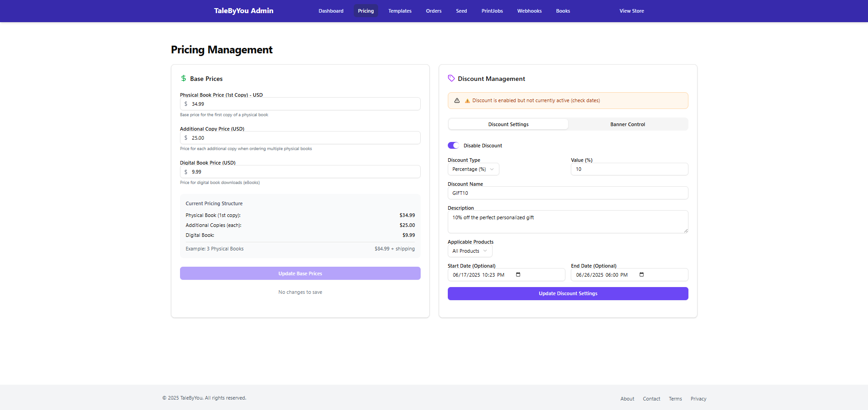868x410 pixels.
Task: Toggle the Disable Discount switch
Action: point(453,145)
